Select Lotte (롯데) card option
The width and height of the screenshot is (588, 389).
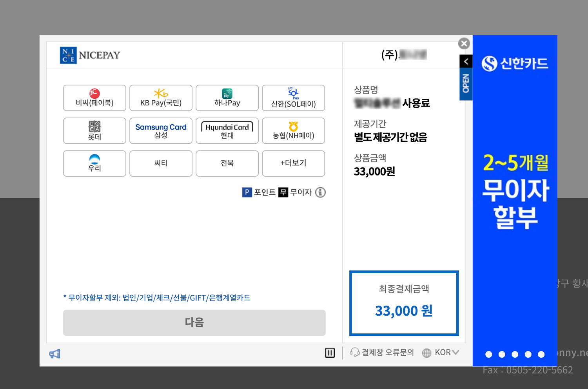(x=94, y=131)
